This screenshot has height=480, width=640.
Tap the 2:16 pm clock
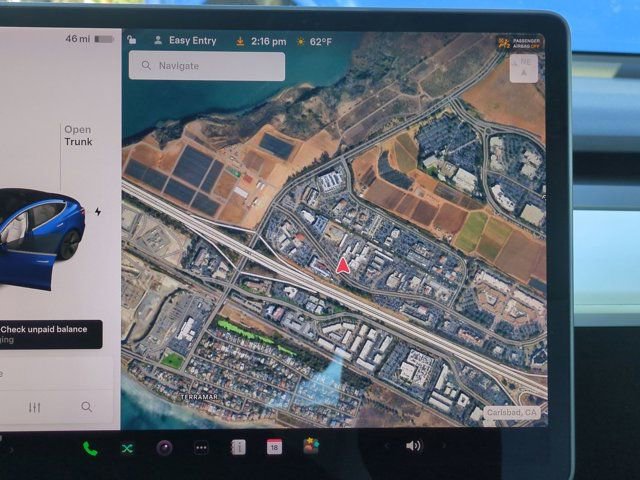click(269, 42)
